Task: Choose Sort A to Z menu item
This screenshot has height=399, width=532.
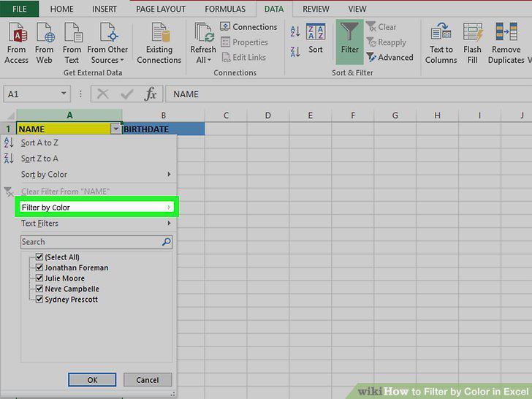Action: (x=90, y=142)
